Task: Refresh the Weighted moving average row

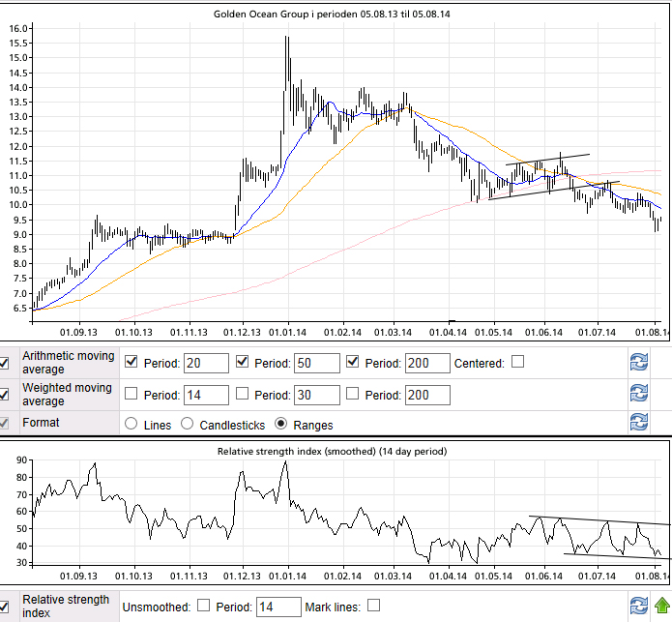Action: [x=637, y=394]
